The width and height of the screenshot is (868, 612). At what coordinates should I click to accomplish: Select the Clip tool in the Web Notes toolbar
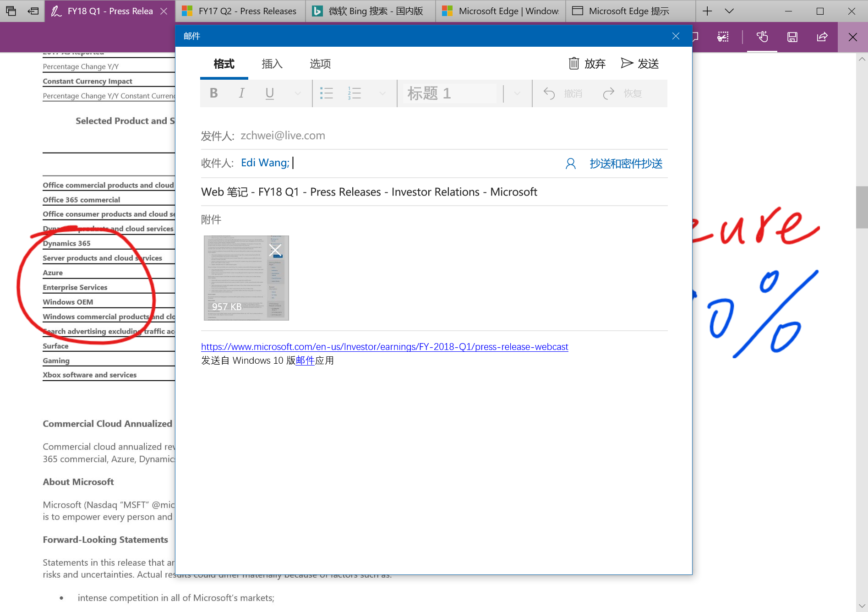tap(722, 37)
